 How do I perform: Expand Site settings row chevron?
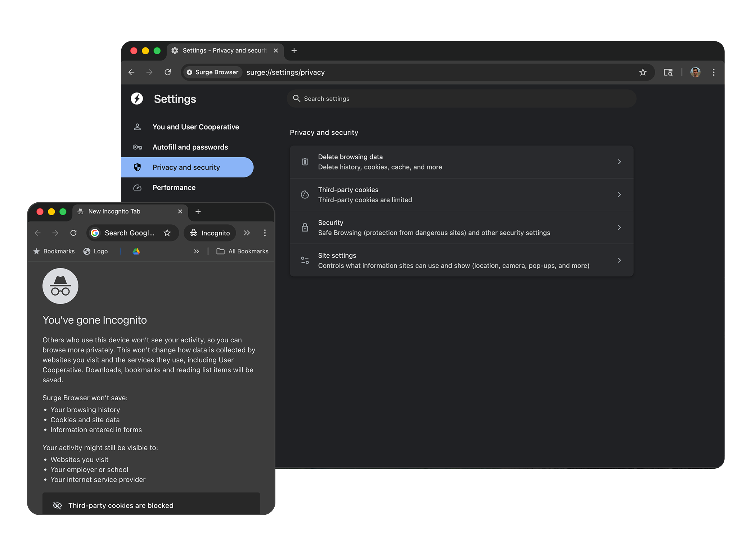point(619,260)
